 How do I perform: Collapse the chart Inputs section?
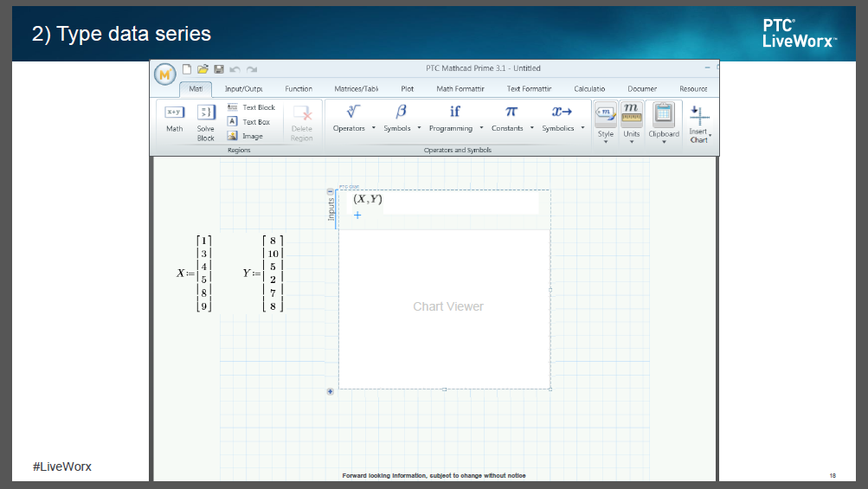coord(331,191)
